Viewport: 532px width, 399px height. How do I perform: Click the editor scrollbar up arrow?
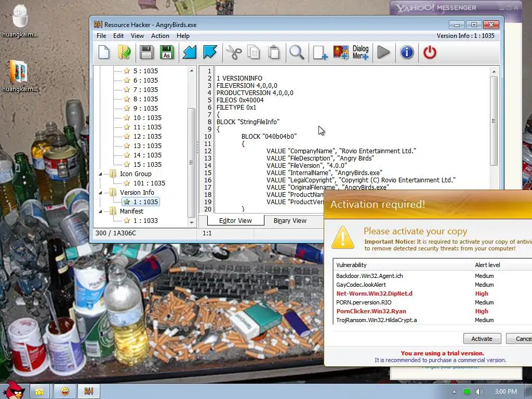494,72
